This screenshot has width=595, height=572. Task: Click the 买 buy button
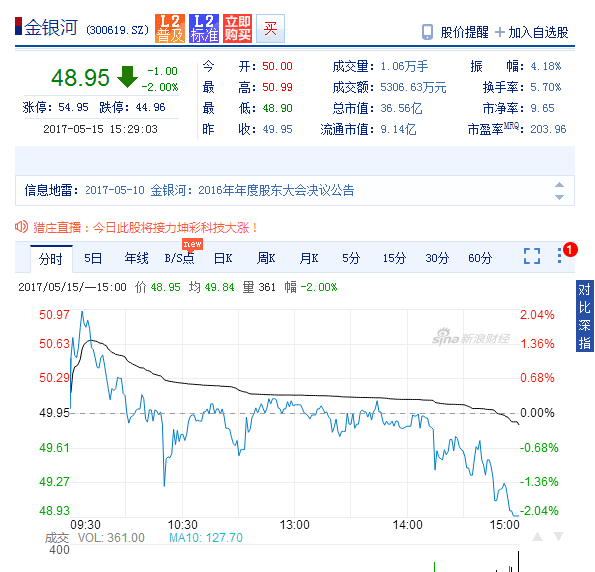(271, 28)
